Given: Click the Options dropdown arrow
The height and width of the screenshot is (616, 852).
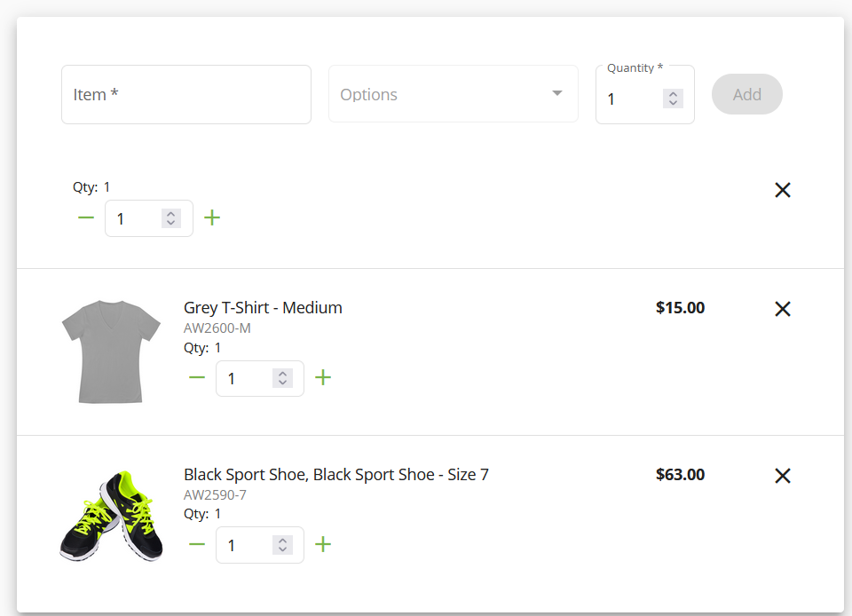Looking at the screenshot, I should [x=557, y=93].
